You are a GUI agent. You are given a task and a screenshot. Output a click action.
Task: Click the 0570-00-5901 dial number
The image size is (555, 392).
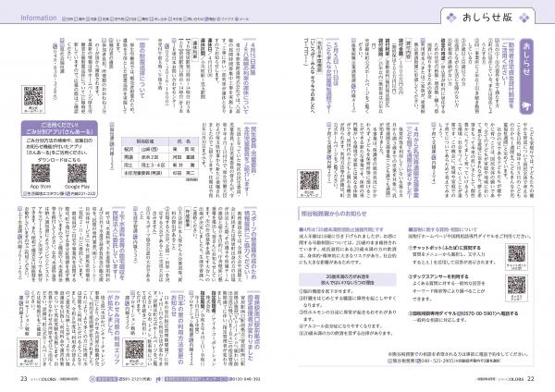477,313
